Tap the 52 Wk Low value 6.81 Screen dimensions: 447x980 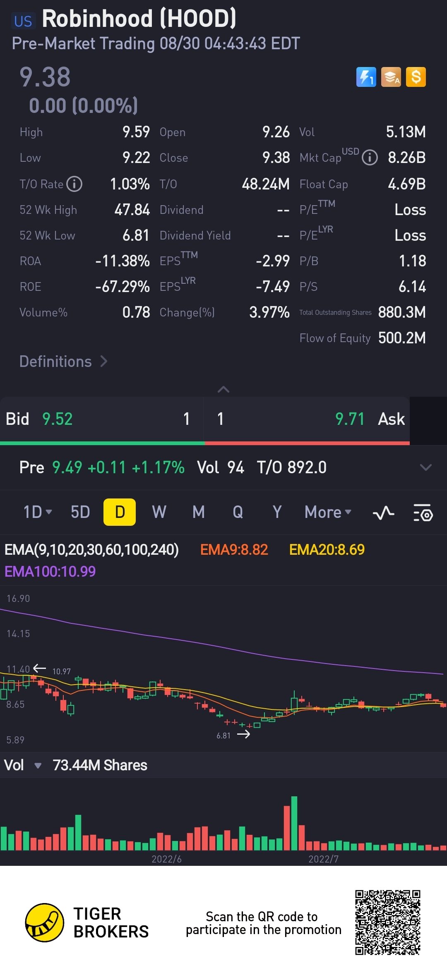(x=136, y=235)
